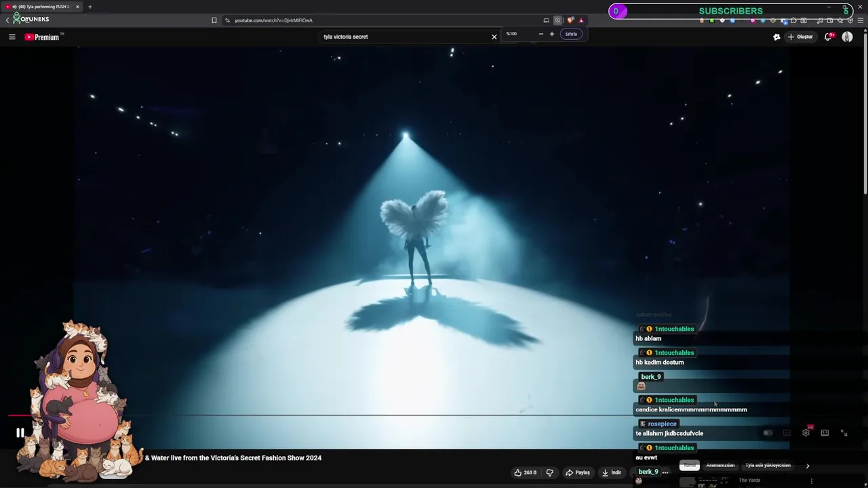
Task: Click the green K extension icon
Action: coord(711,20)
